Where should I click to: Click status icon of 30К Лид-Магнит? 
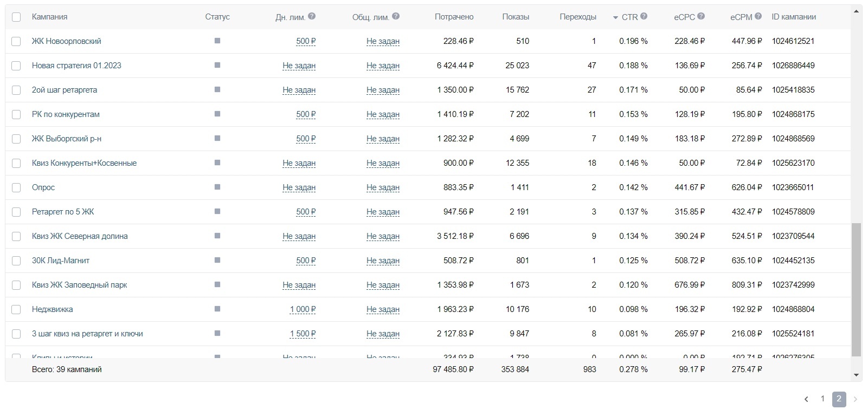pos(217,260)
